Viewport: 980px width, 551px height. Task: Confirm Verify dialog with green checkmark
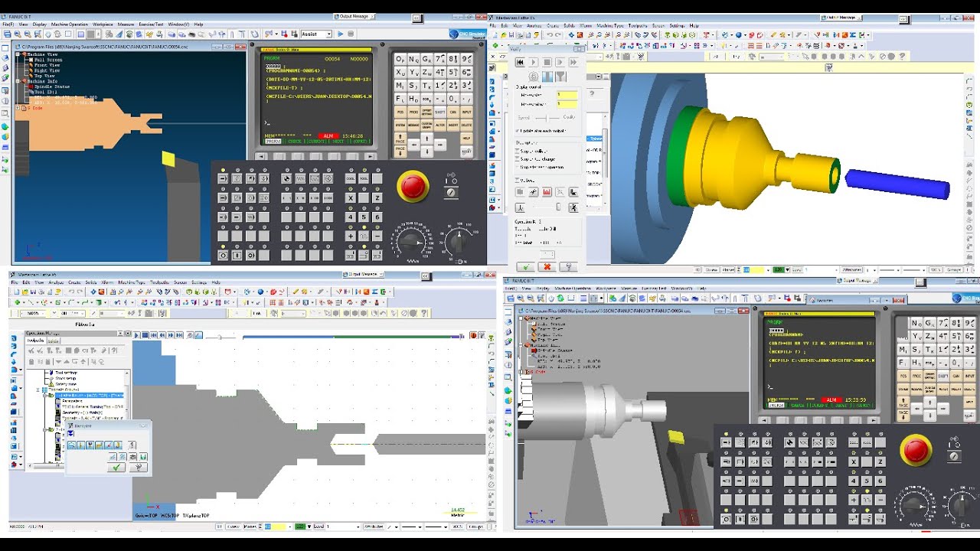(x=525, y=267)
